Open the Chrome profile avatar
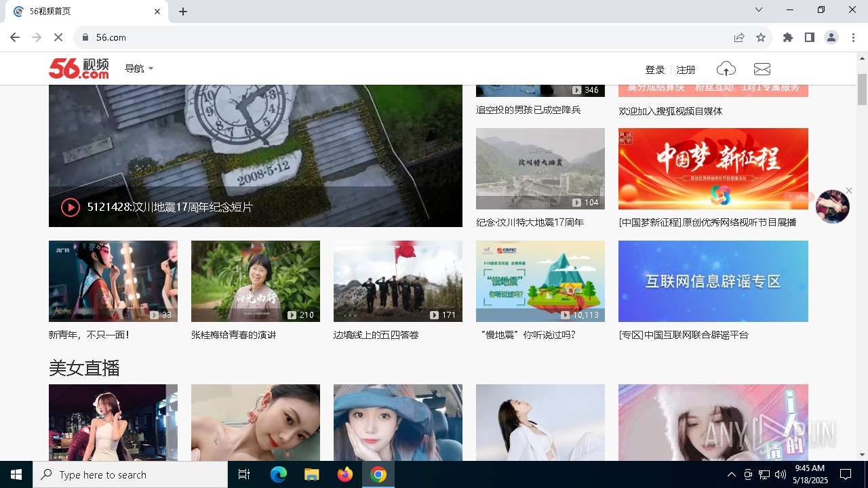 pyautogui.click(x=831, y=37)
